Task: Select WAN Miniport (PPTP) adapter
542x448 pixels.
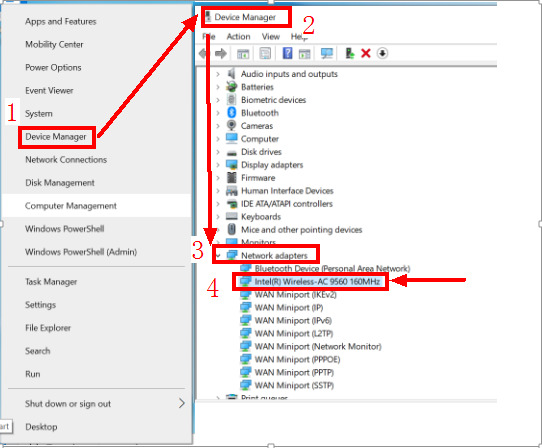Action: 294,372
